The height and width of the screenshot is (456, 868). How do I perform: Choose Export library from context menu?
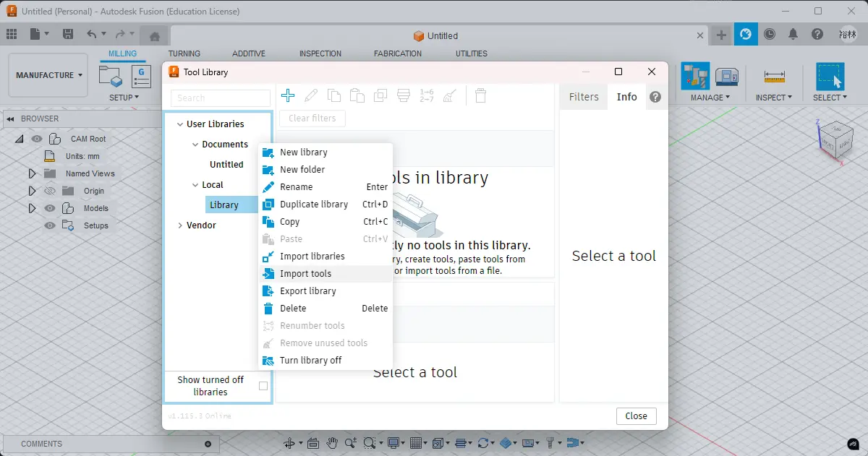click(325, 291)
